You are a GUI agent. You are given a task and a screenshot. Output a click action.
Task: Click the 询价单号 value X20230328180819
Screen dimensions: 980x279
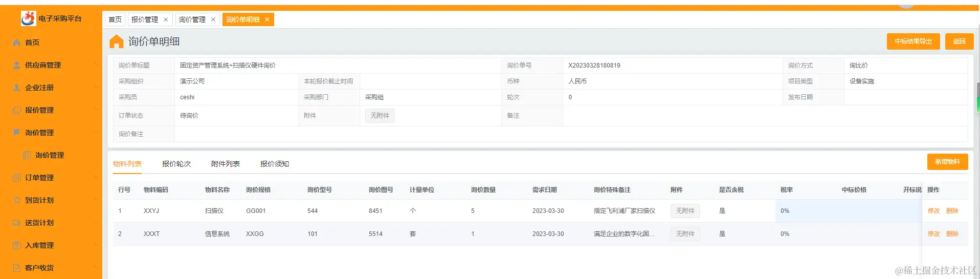594,66
